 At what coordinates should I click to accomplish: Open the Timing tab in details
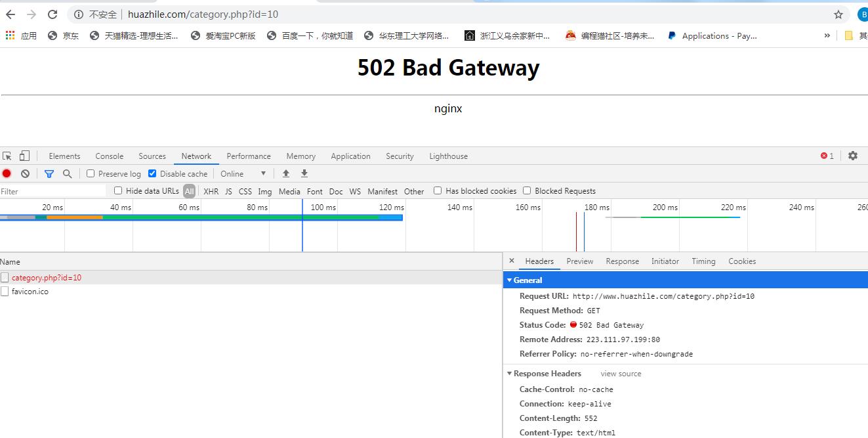703,261
